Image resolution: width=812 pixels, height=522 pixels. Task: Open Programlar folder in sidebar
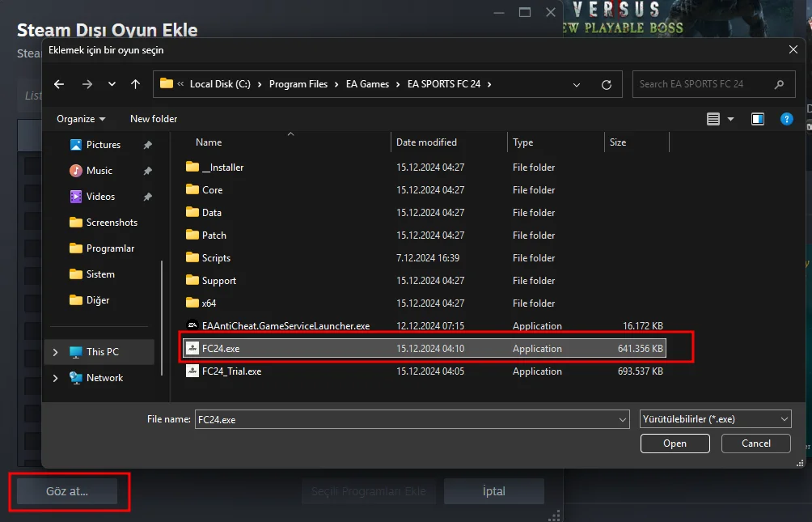click(x=110, y=248)
